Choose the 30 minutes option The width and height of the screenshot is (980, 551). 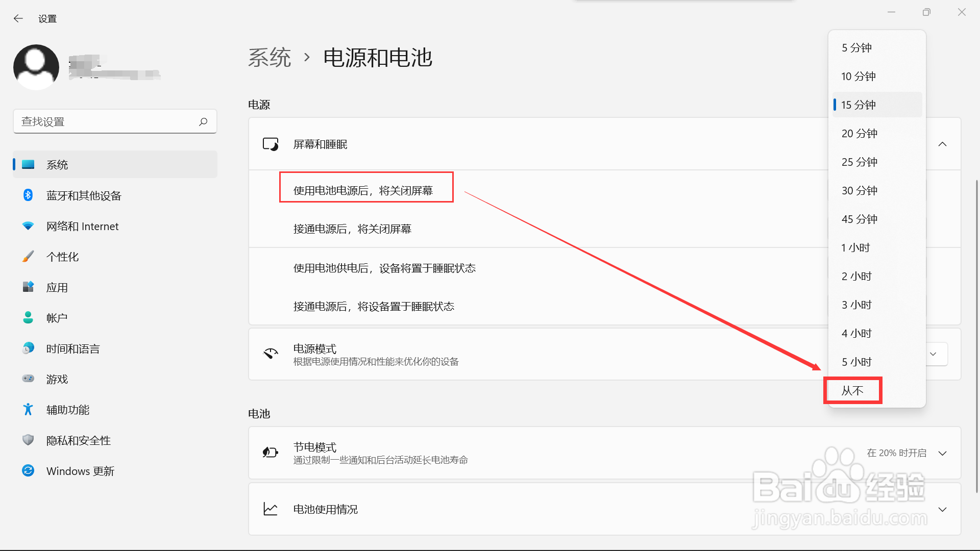pyautogui.click(x=859, y=190)
